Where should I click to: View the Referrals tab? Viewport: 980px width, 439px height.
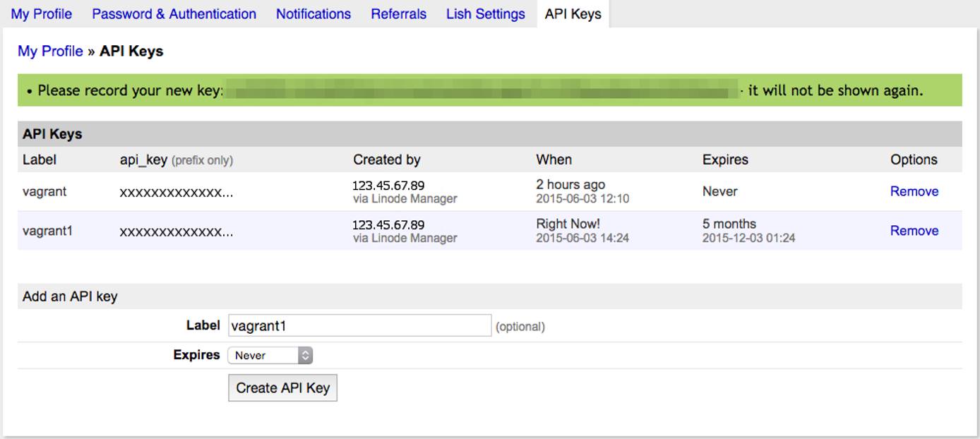click(x=398, y=13)
